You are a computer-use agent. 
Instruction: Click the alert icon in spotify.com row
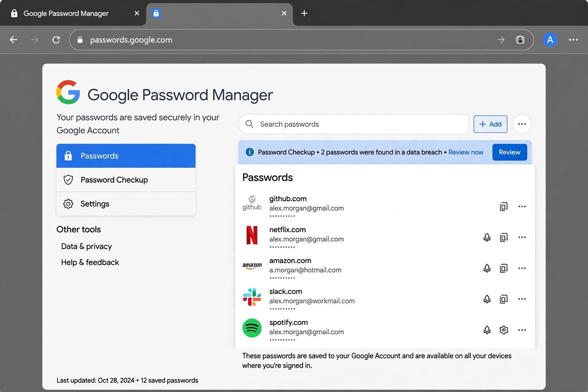pos(487,330)
